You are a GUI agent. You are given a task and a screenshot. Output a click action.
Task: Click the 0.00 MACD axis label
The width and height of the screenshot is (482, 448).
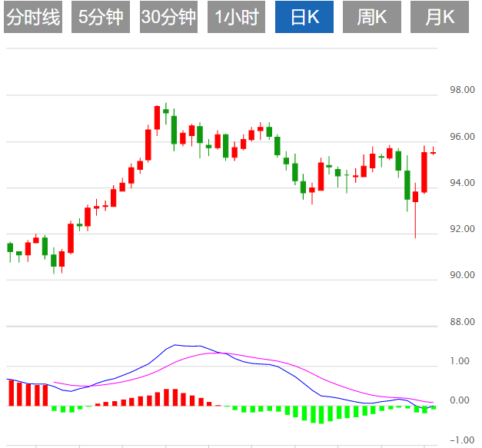click(x=460, y=400)
